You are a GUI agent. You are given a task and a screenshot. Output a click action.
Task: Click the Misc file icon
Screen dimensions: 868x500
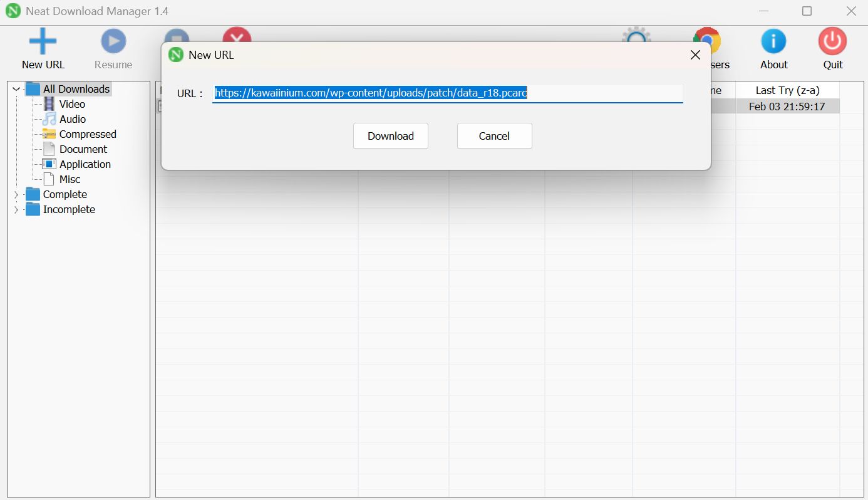tap(49, 179)
